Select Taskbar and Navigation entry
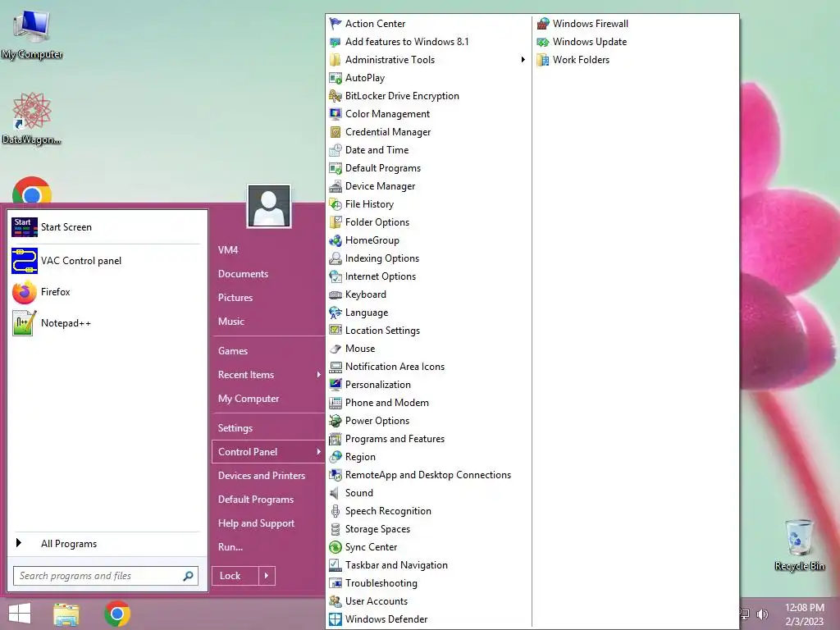This screenshot has height=630, width=840. pyautogui.click(x=396, y=564)
